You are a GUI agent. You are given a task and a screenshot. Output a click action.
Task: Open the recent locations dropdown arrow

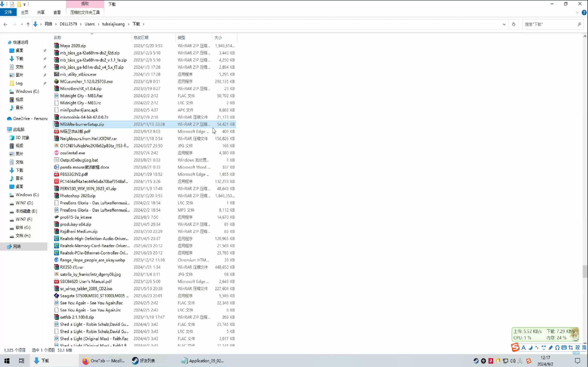coord(22,24)
